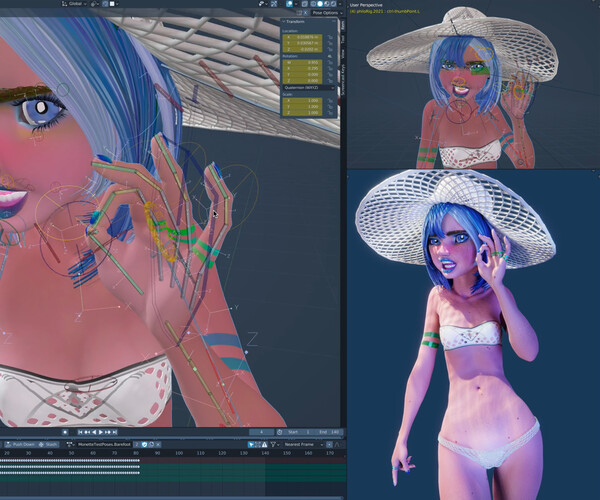
Task: Open the overlays dropdown arrow
Action: [296, 4]
